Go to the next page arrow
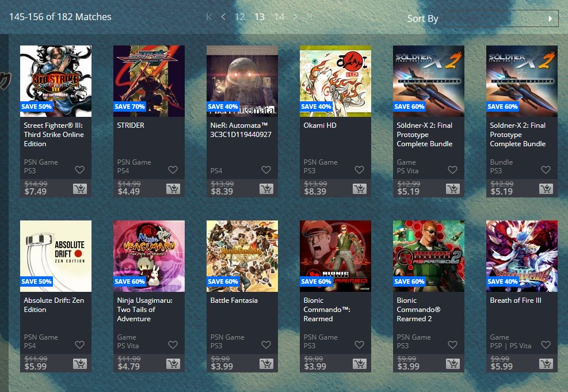 pos(295,17)
